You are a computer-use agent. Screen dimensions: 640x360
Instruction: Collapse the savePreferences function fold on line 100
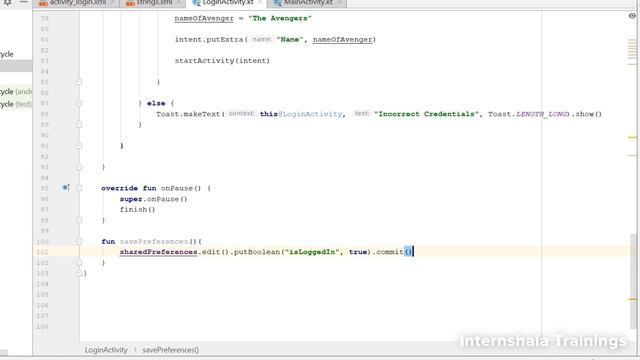coord(79,242)
